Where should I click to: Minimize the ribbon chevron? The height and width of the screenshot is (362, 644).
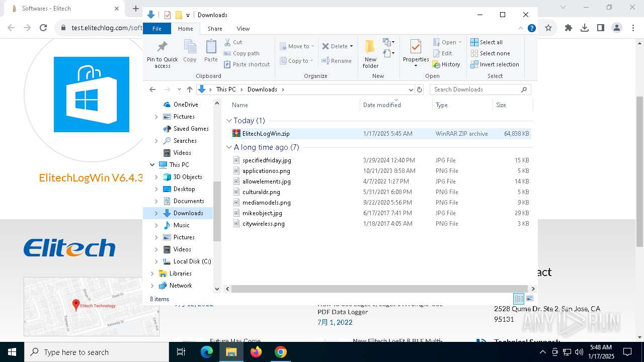(x=521, y=29)
